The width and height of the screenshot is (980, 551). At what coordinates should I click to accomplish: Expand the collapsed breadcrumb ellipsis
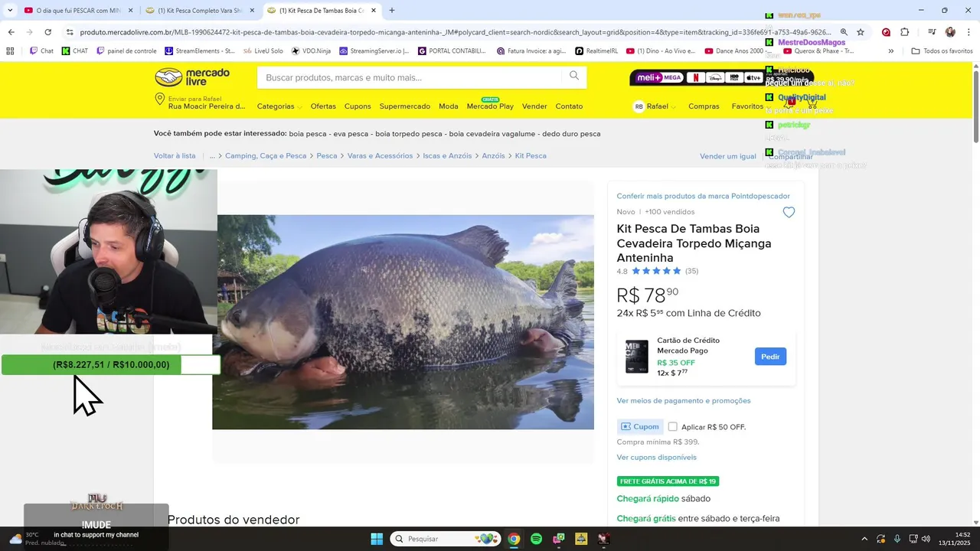pyautogui.click(x=213, y=155)
